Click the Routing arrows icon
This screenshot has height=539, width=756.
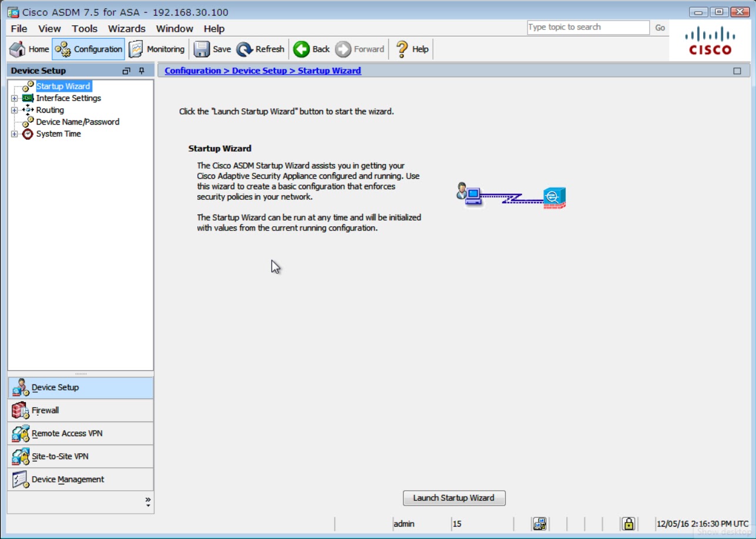click(x=28, y=110)
